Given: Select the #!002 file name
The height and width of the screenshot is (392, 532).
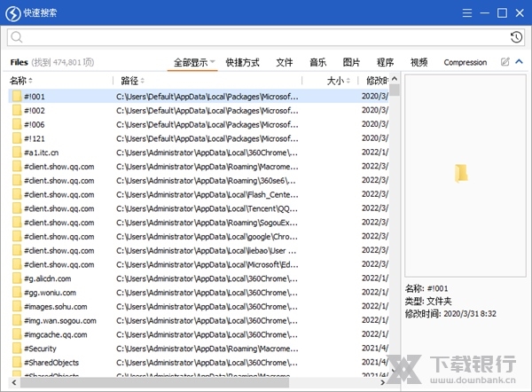Looking at the screenshot, I should pyautogui.click(x=35, y=111).
